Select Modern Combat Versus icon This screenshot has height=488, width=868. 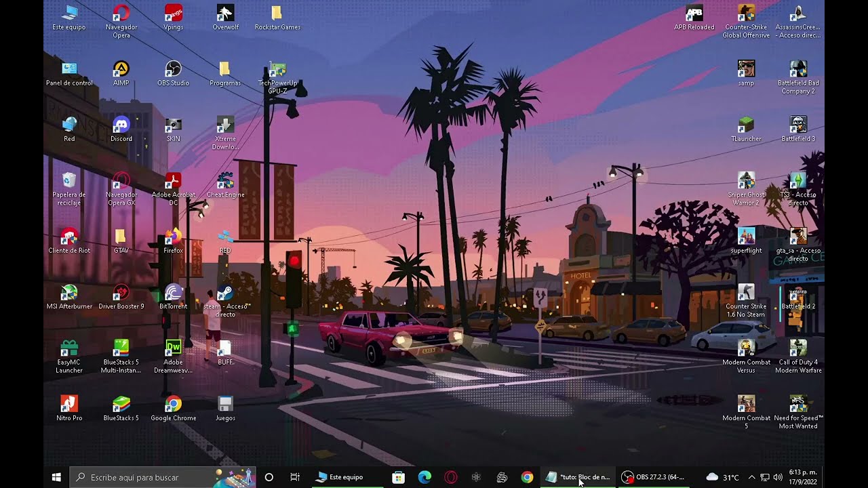pos(746,356)
